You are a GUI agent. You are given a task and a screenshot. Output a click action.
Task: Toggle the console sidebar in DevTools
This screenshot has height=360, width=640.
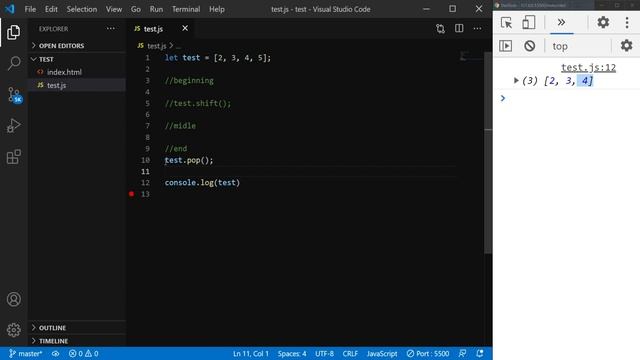(x=505, y=46)
